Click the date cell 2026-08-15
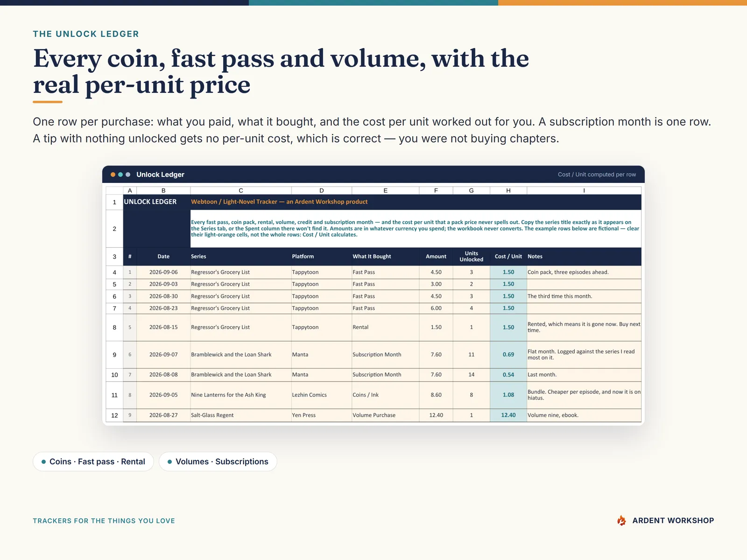 point(163,328)
